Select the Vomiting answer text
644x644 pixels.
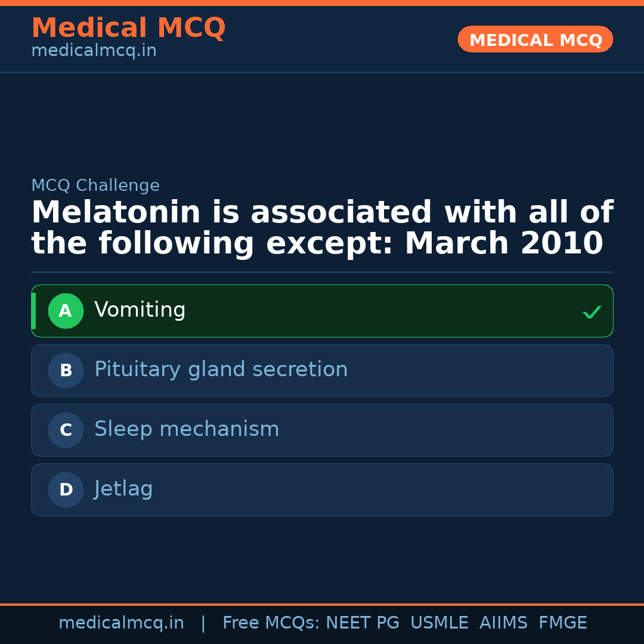pyautogui.click(x=140, y=310)
